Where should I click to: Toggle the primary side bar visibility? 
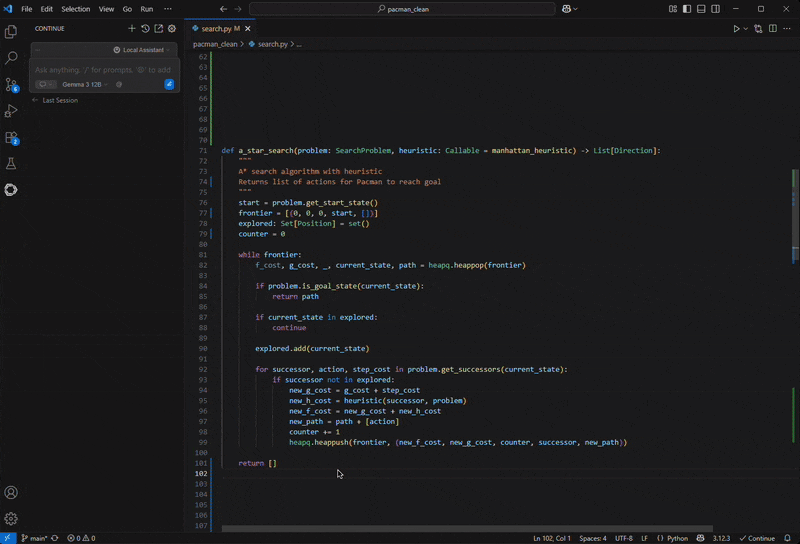pyautogui.click(x=687, y=9)
